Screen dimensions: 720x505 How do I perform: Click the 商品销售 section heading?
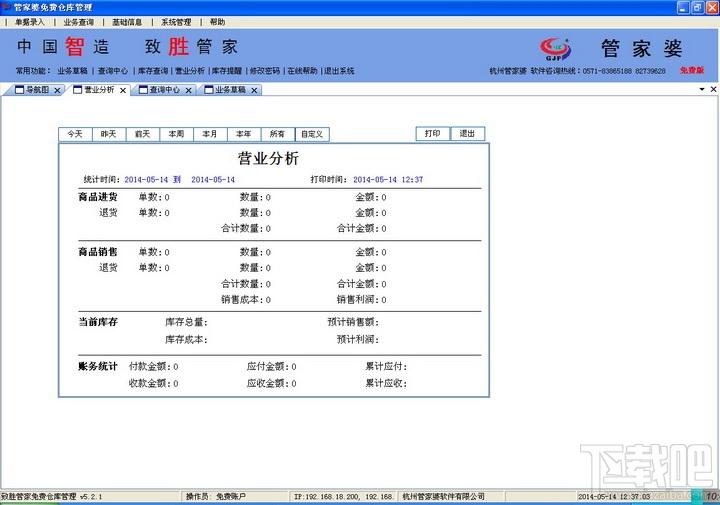pos(98,252)
